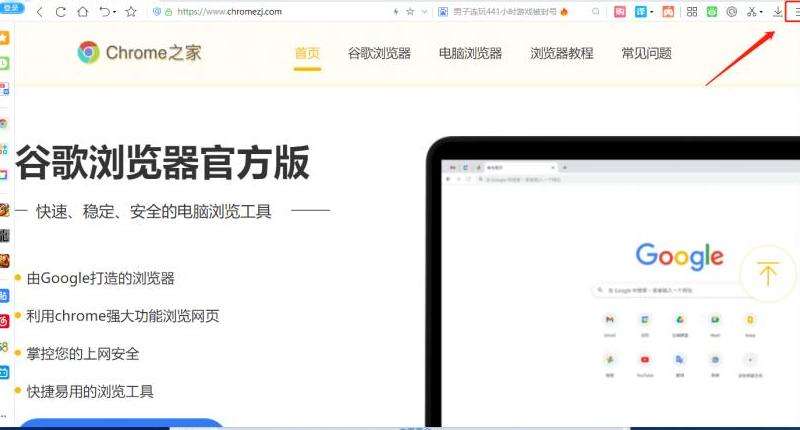The height and width of the screenshot is (430, 800).
Task: Restore closed tab with undo arrow icon
Action: [104, 11]
